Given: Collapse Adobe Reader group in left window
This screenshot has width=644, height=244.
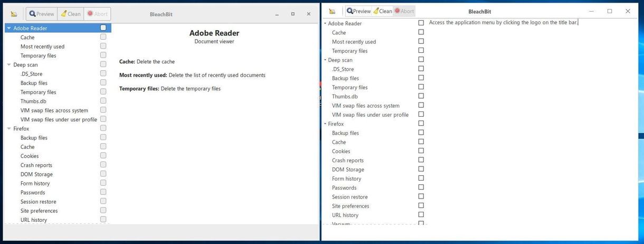Looking at the screenshot, I should point(8,29).
